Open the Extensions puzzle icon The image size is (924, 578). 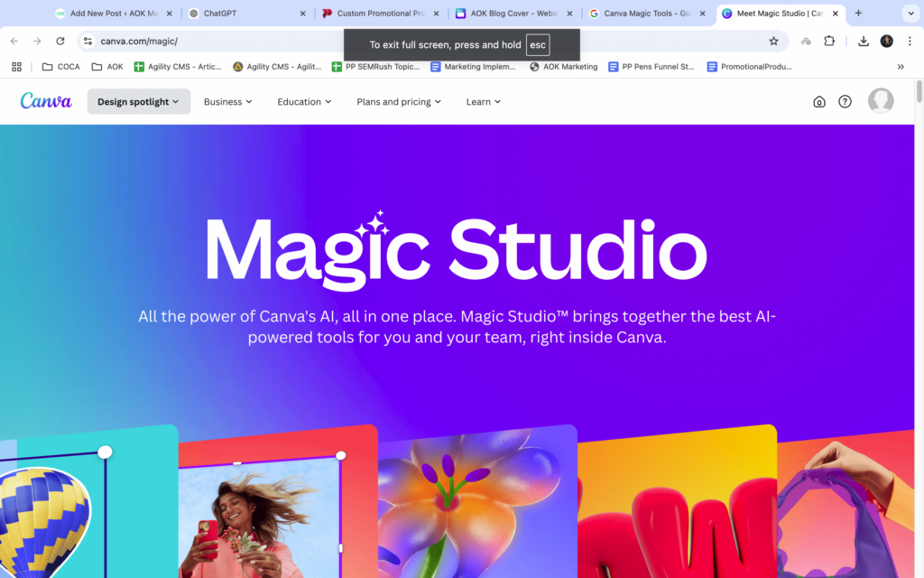829,41
